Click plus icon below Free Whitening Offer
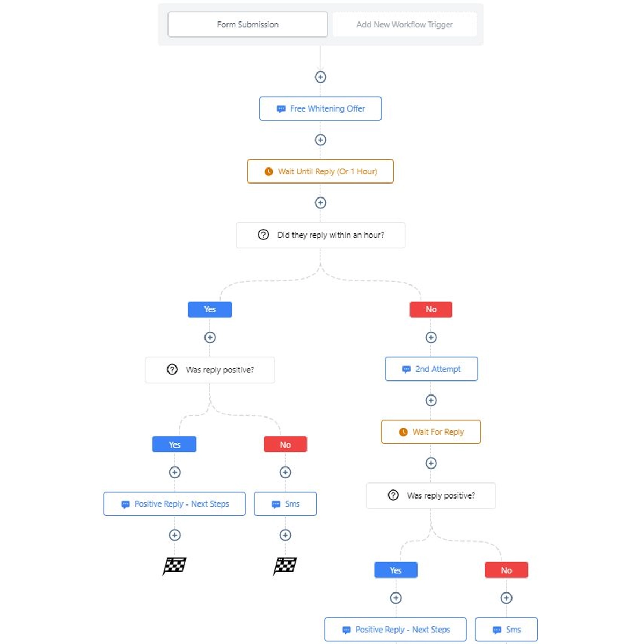Screen dimensions: 644x644 tap(320, 140)
